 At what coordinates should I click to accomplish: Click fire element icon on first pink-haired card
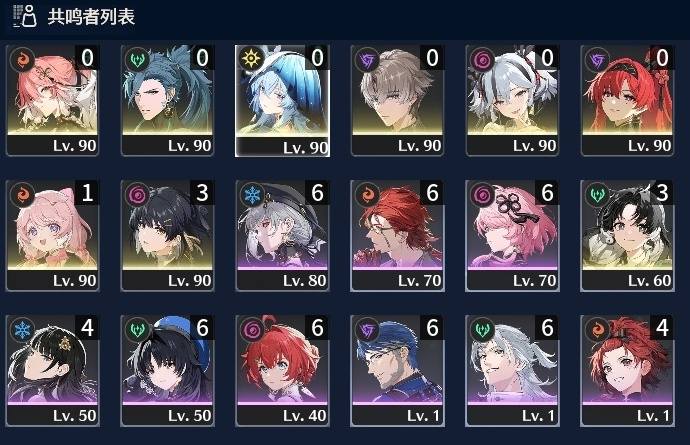coord(22,59)
